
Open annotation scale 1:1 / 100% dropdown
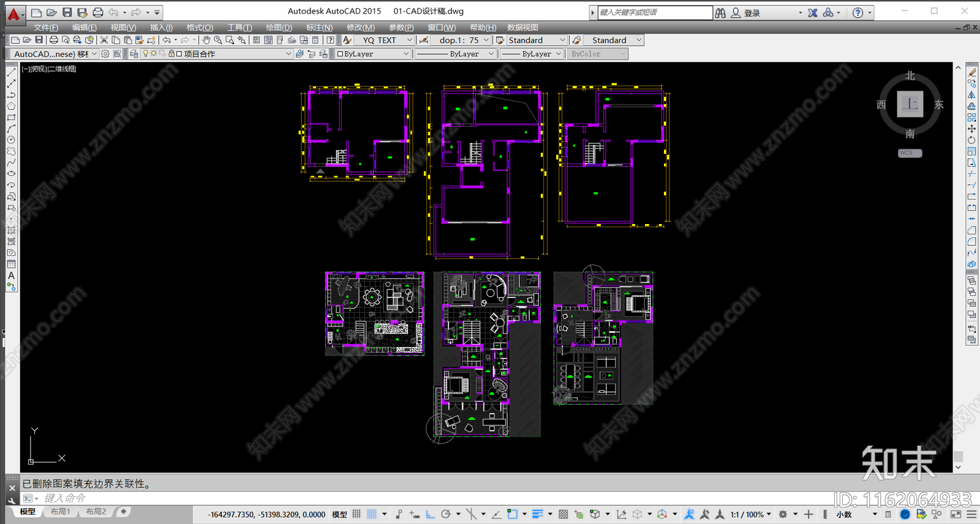(751, 514)
